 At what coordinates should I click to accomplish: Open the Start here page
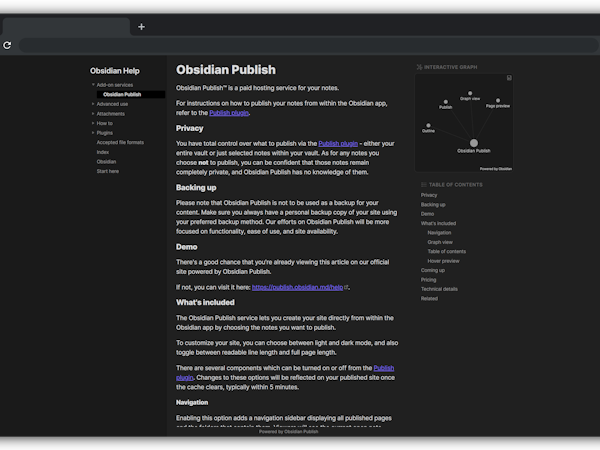point(108,171)
